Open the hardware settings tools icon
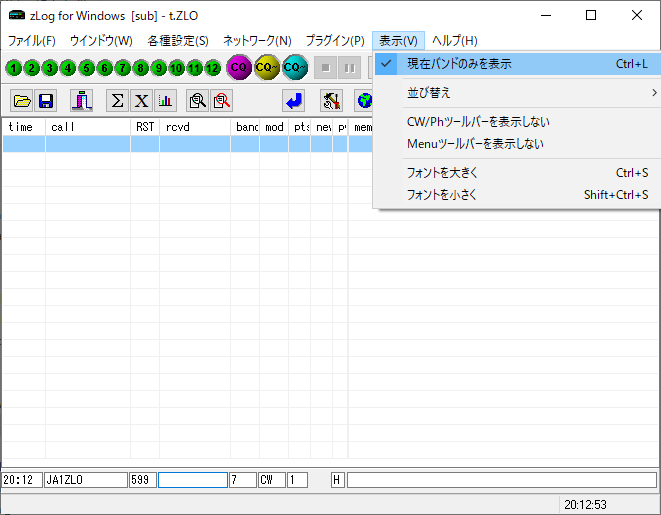The width and height of the screenshot is (661, 515). [x=331, y=101]
